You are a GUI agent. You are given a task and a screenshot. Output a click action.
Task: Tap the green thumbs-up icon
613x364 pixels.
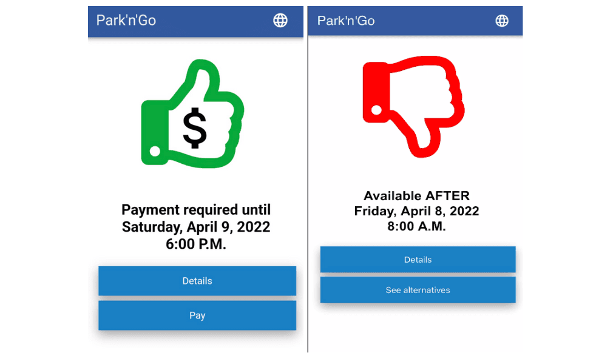[x=192, y=114]
